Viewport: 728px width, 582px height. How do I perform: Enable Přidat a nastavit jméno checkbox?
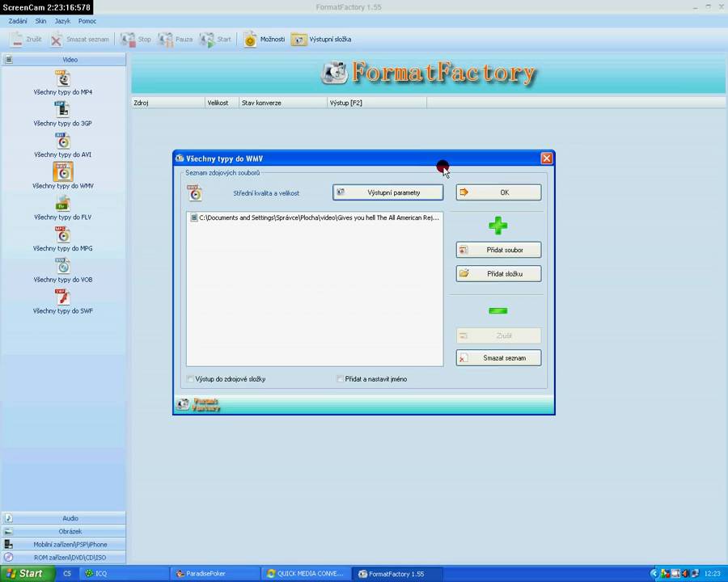340,379
